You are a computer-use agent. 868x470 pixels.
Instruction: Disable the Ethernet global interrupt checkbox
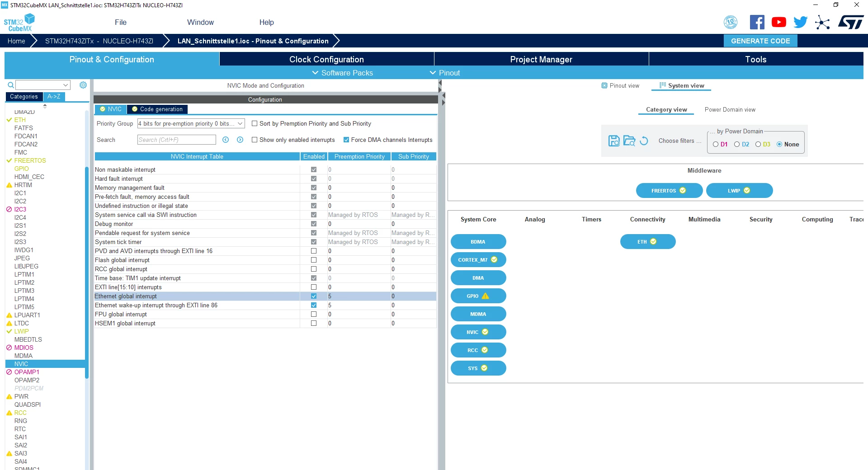tap(314, 296)
